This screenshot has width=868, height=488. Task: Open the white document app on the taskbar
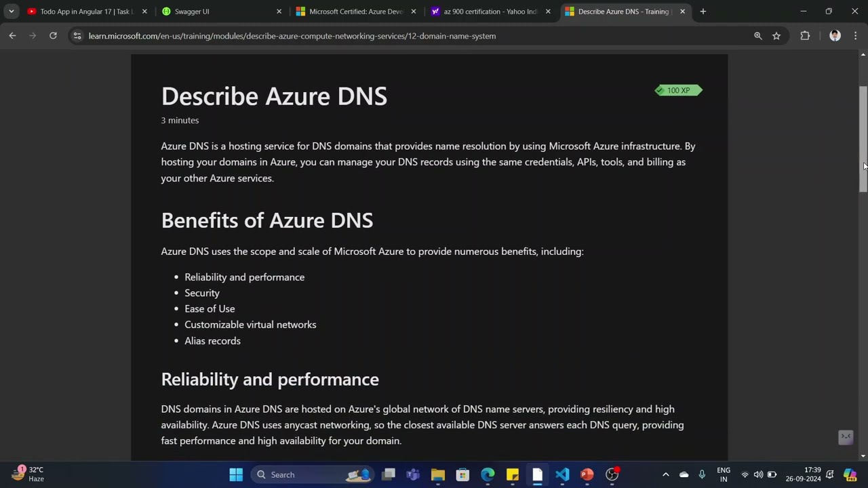537,474
